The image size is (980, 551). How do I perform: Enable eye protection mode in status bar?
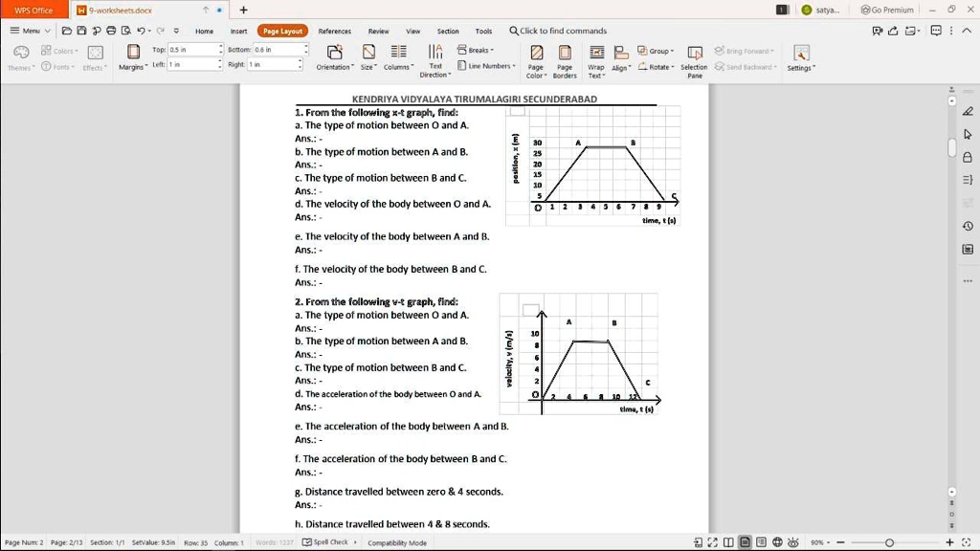coord(793,542)
